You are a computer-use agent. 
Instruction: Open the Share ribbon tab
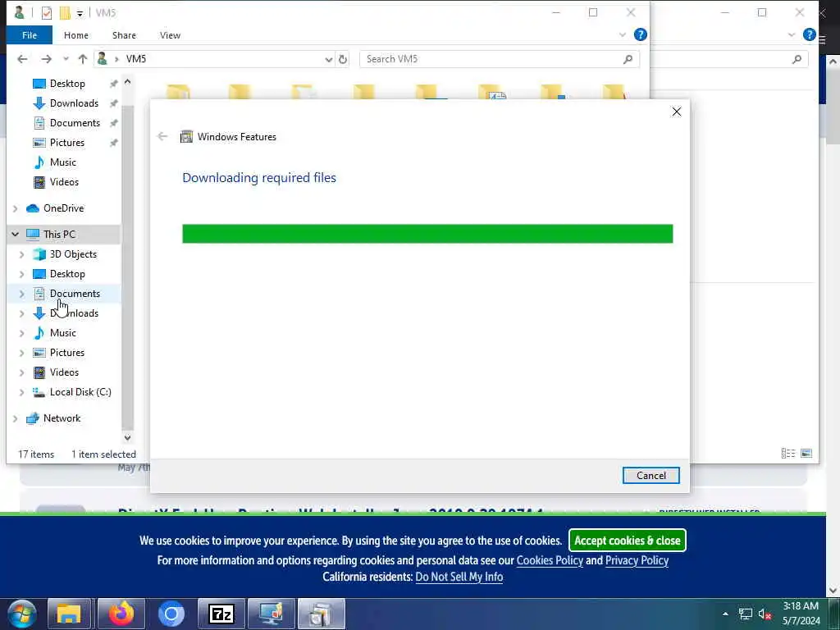[x=124, y=35]
